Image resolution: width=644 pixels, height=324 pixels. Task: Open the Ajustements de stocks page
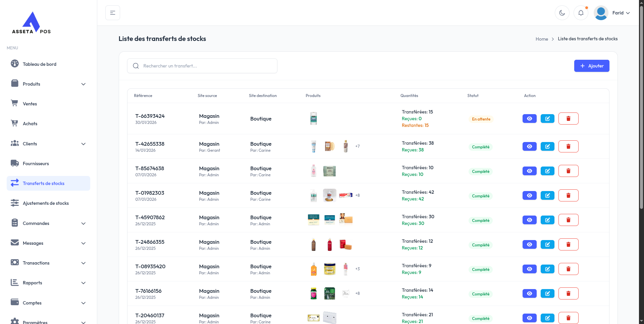[46, 203]
